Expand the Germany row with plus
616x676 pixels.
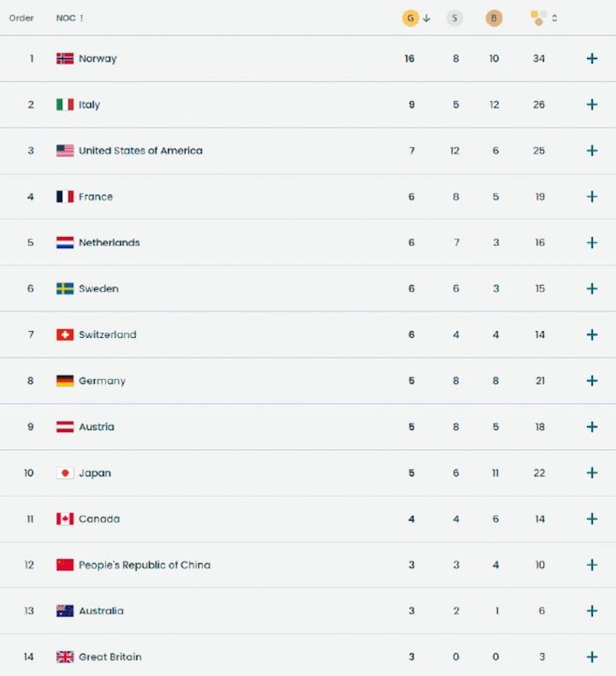591,381
